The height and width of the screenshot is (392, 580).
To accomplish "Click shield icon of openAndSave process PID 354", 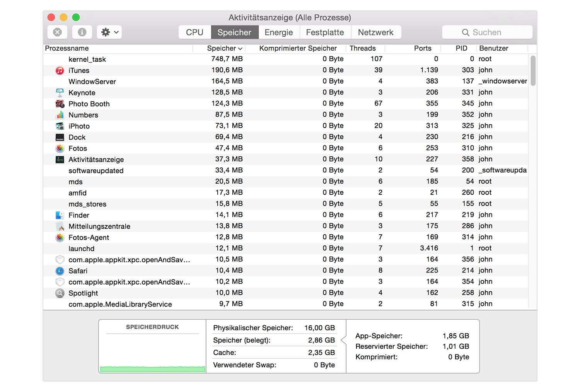I will pos(60,282).
